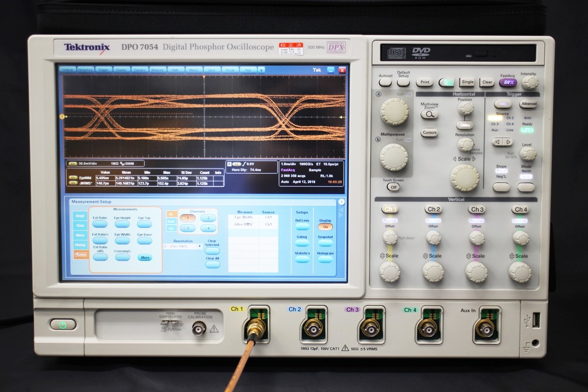
Task: Select the More measurement tab
Action: 80,235
